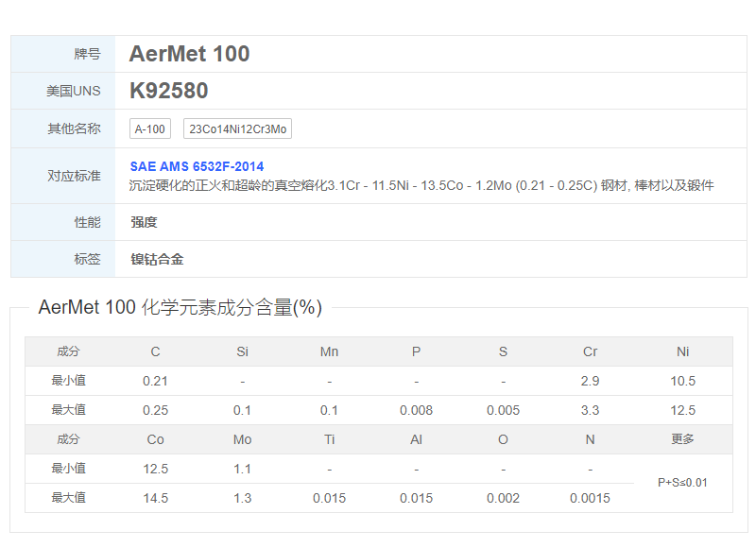Click the Ni column header

pos(682,351)
